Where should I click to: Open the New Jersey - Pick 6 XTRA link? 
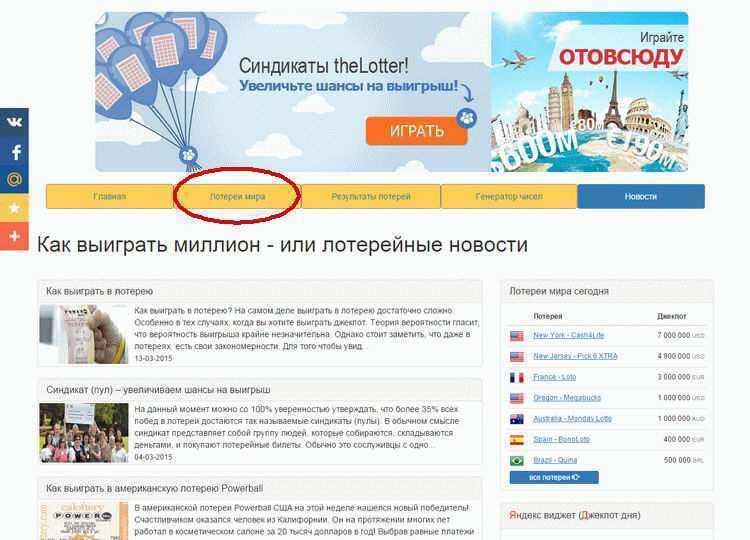[575, 356]
